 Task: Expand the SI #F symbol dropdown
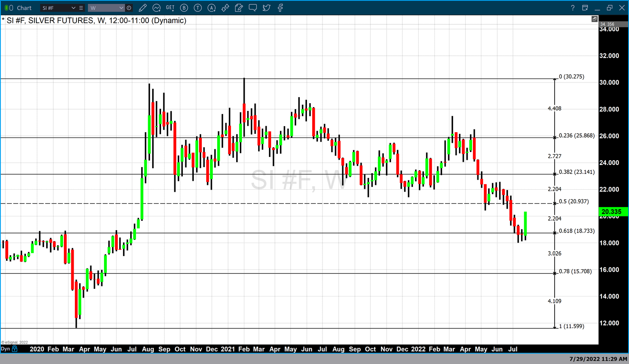pyautogui.click(x=73, y=8)
